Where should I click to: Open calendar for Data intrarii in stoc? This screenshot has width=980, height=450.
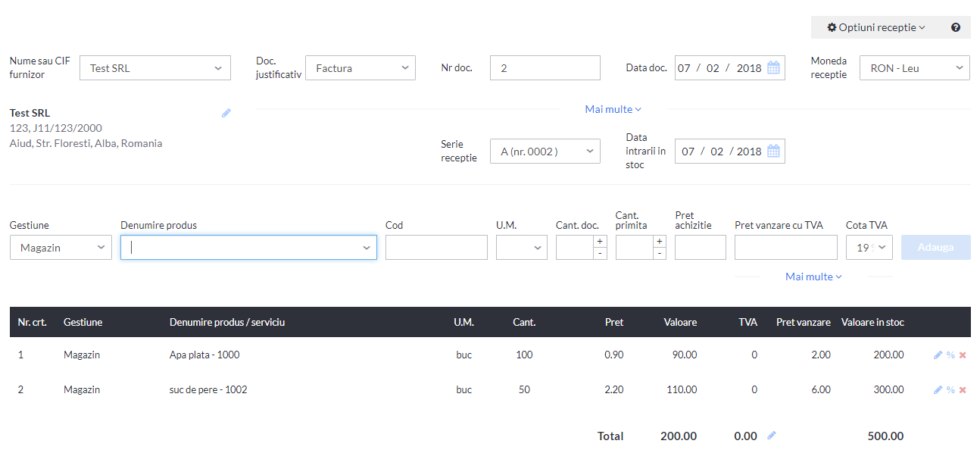click(x=773, y=151)
